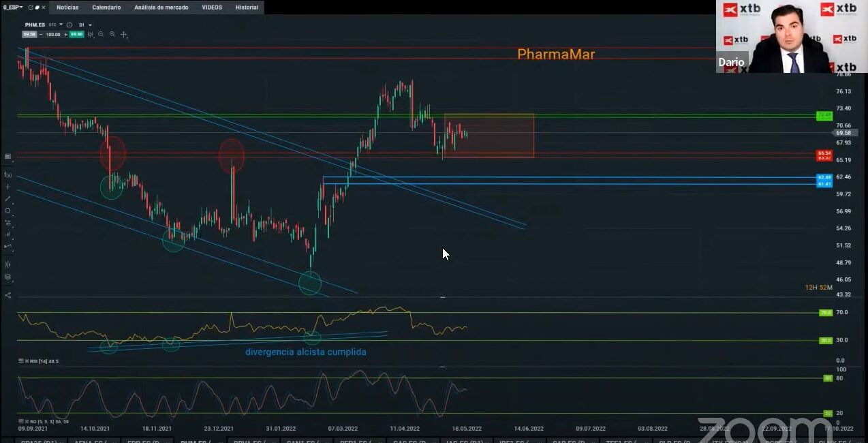This screenshot has height=443, width=868.
Task: Click the 12H 52M candle timer
Action: pos(818,288)
